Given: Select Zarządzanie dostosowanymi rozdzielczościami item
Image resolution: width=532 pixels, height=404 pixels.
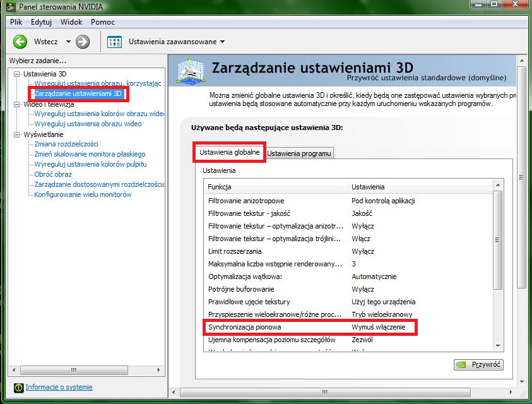Looking at the screenshot, I should tap(99, 184).
